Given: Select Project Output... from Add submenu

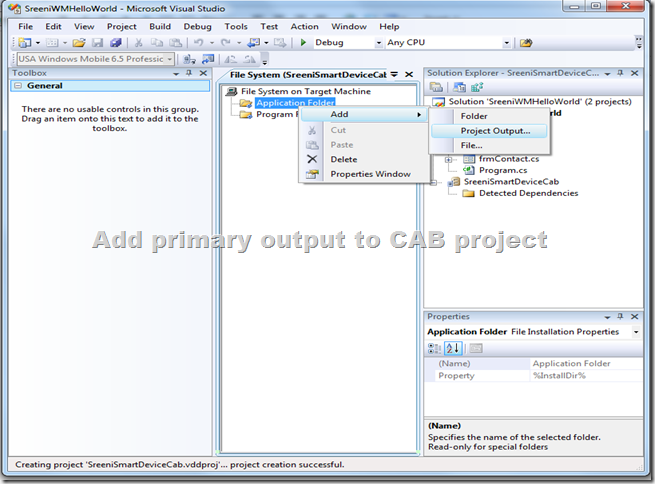Looking at the screenshot, I should pos(489,131).
